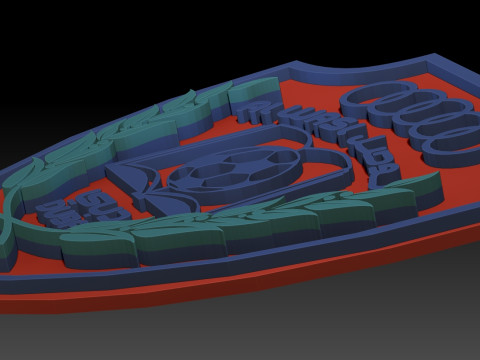The width and height of the screenshot is (480, 360).
Task: Click the interlocking rings on the emblem
Action: point(413,123)
